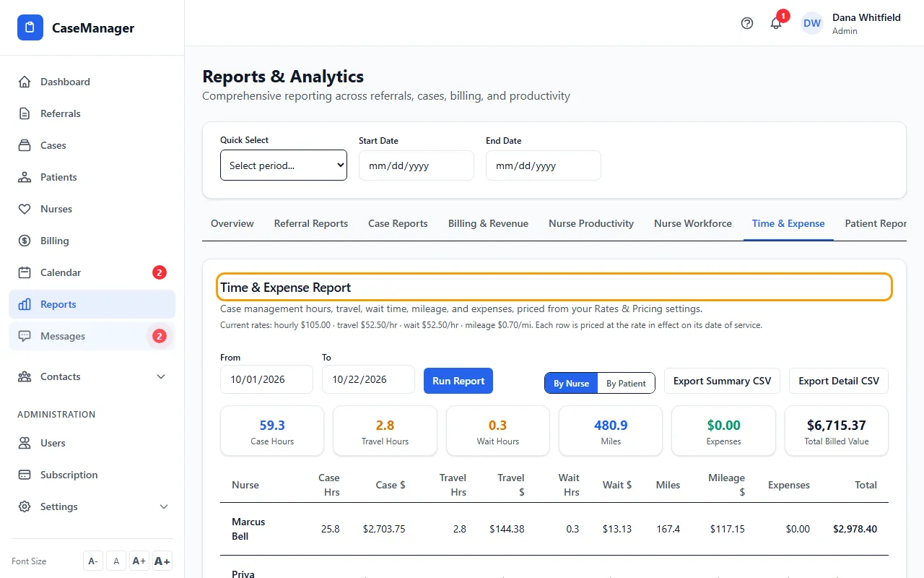
Task: Switch to Billing & Revenue tab
Action: (488, 223)
